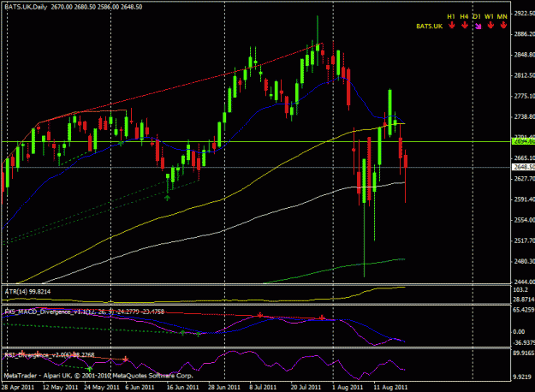Click the red down arrow under H4
The width and height of the screenshot is (535, 392).
[x=464, y=25]
